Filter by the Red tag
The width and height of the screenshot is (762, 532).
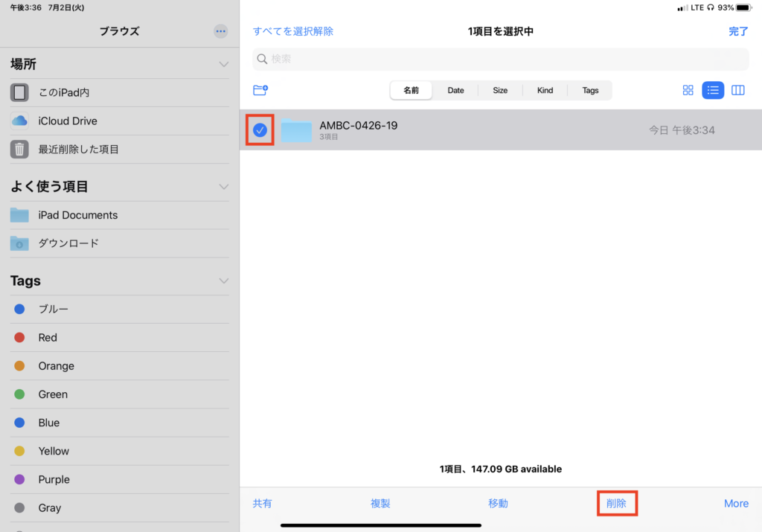(x=120, y=337)
